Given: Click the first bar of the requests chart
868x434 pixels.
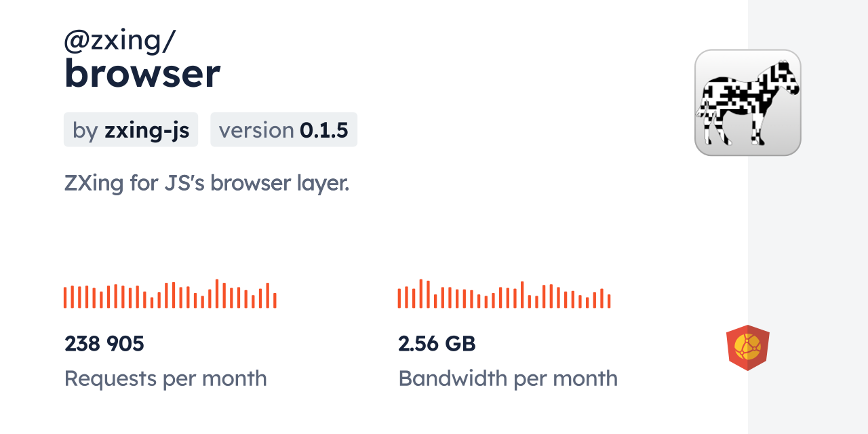Looking at the screenshot, I should [x=65, y=298].
